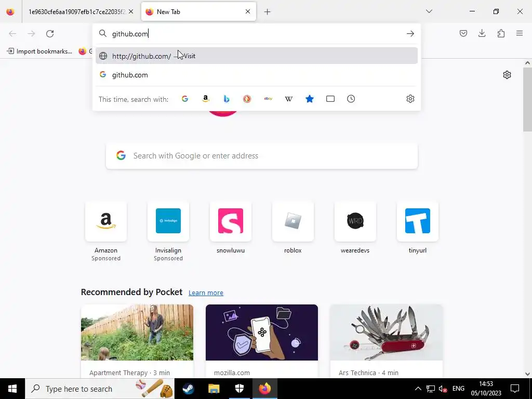Select the New Tab tab
The width and height of the screenshot is (532, 399).
point(198,11)
